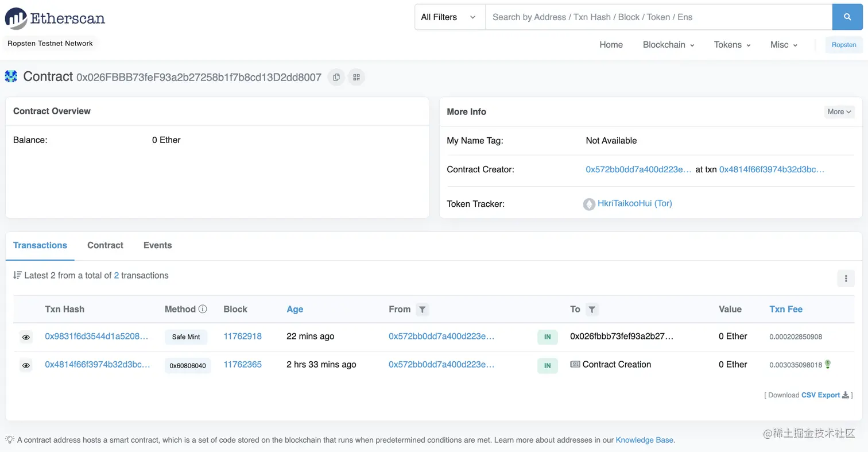Expand the Blockchain menu
Screen dimensions: 868x452
[668, 45]
